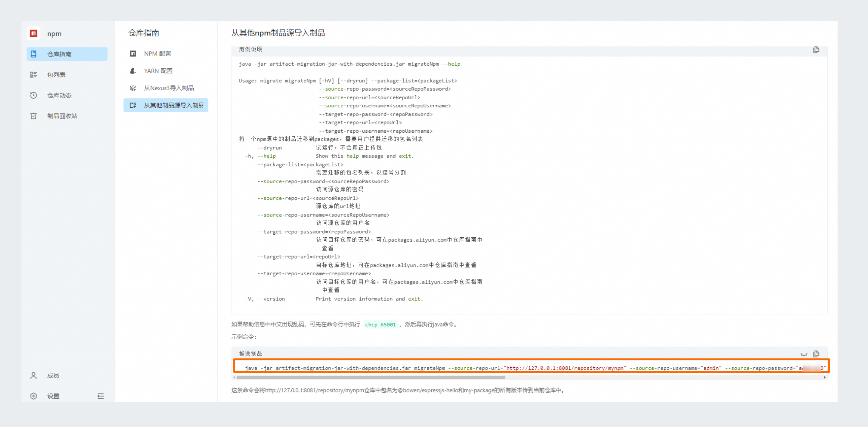This screenshot has height=427, width=868.
Task: Open the 从Nexus3导入制品 import section
Action: pyautogui.click(x=169, y=88)
